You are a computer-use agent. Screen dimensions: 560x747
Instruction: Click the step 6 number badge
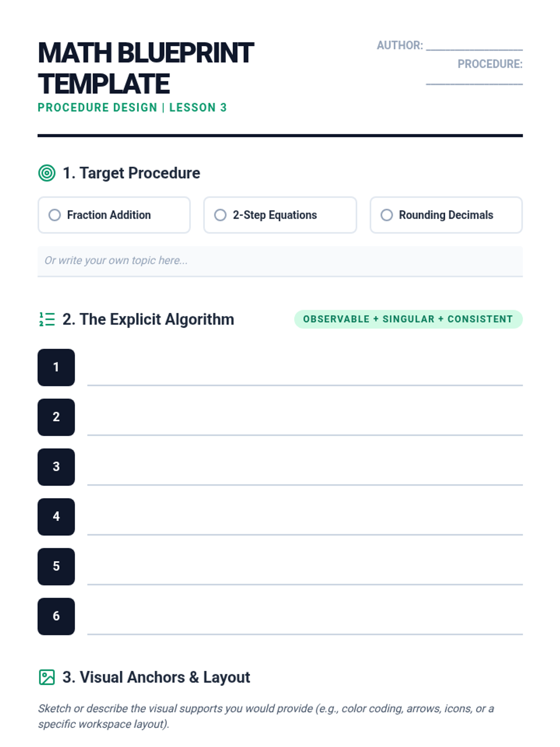tap(56, 616)
